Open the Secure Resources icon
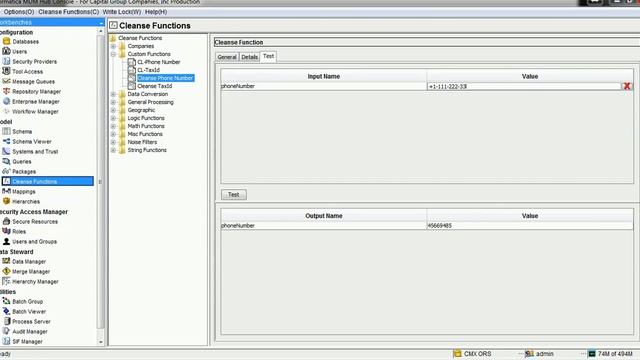 tap(7, 221)
